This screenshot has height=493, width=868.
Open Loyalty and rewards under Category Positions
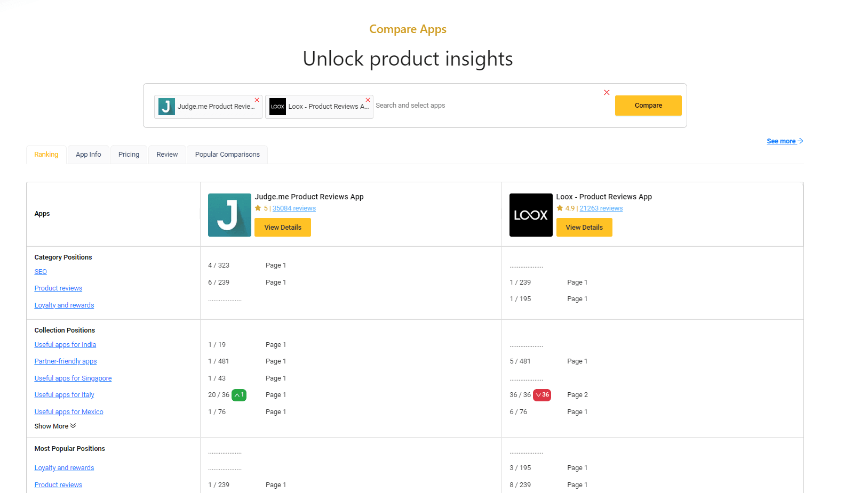[64, 305]
